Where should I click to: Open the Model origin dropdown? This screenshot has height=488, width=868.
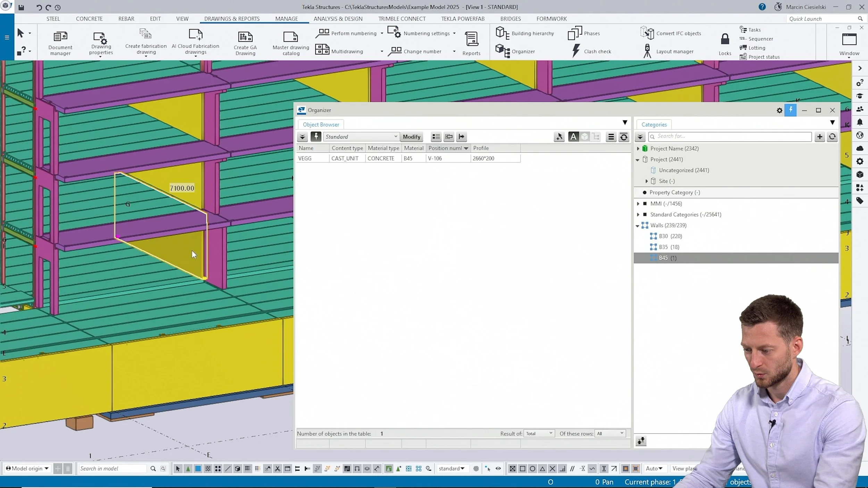[27, 468]
